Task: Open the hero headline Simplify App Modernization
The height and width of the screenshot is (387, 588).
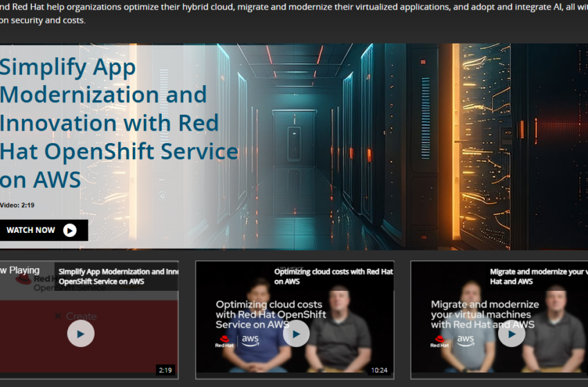Action: pos(119,123)
